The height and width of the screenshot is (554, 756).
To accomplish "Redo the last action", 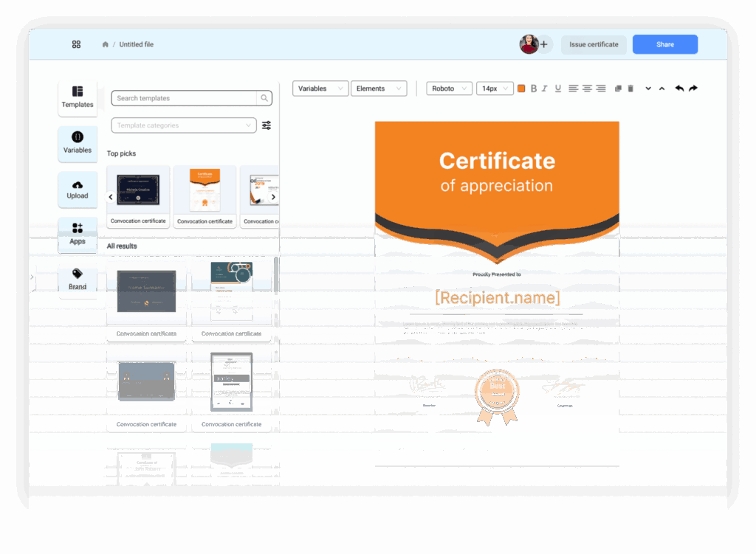I will tap(693, 89).
